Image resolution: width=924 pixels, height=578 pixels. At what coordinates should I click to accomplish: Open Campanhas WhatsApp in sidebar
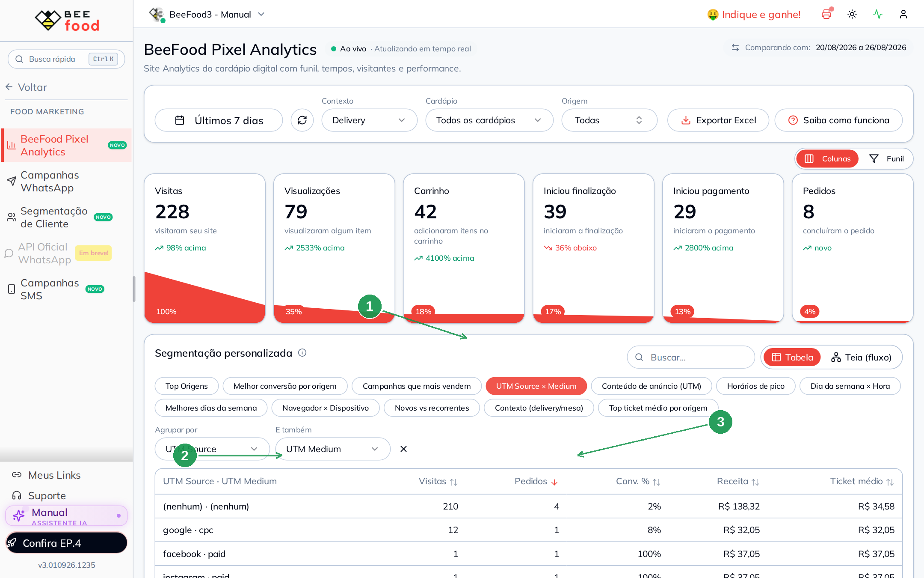tap(67, 182)
